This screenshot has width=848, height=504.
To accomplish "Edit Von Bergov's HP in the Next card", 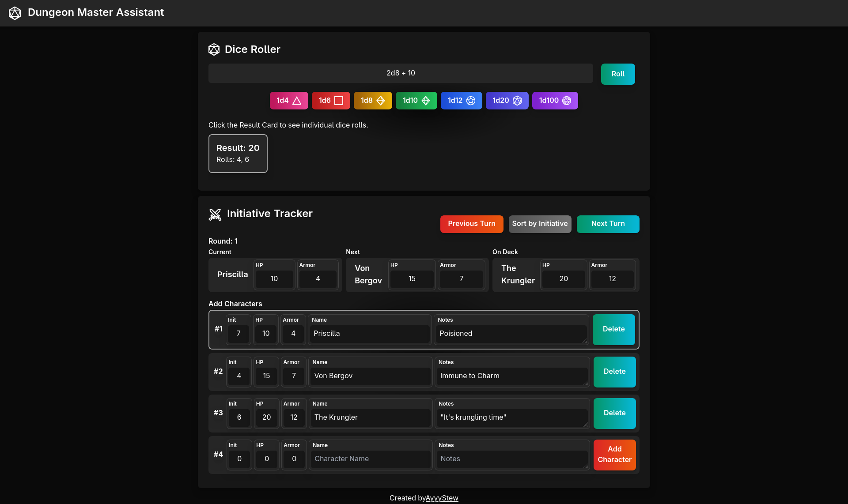I will point(412,279).
